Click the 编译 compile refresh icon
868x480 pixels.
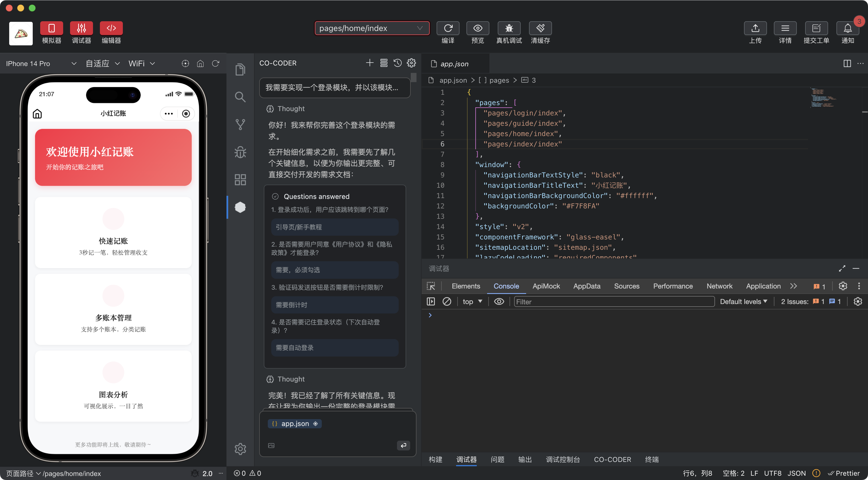pyautogui.click(x=448, y=28)
